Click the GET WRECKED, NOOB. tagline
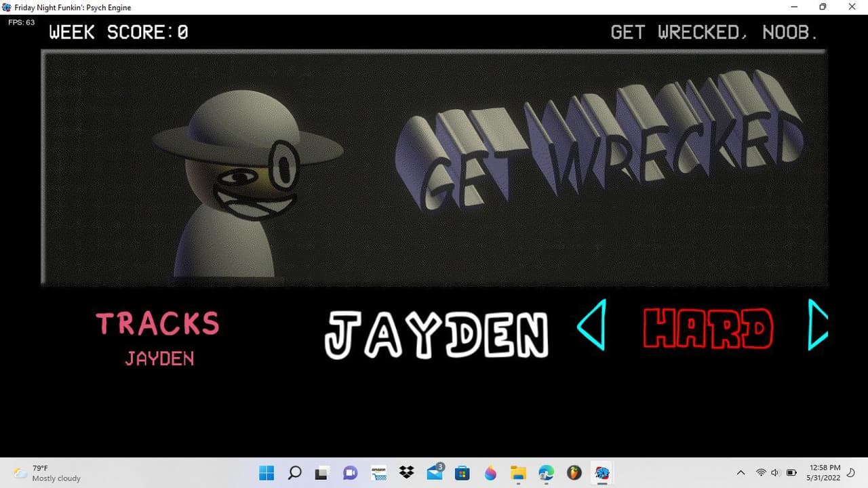The image size is (868, 488). (715, 32)
